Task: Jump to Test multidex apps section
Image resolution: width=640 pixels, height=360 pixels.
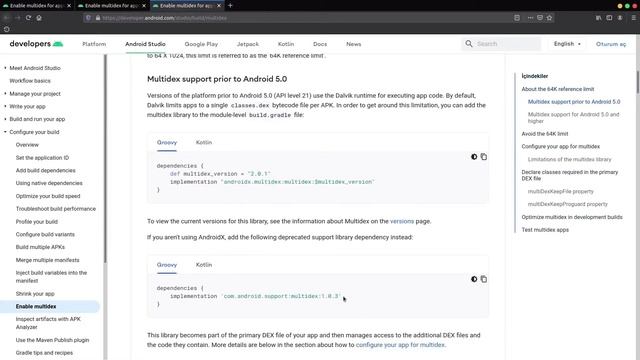Action: 545,230
